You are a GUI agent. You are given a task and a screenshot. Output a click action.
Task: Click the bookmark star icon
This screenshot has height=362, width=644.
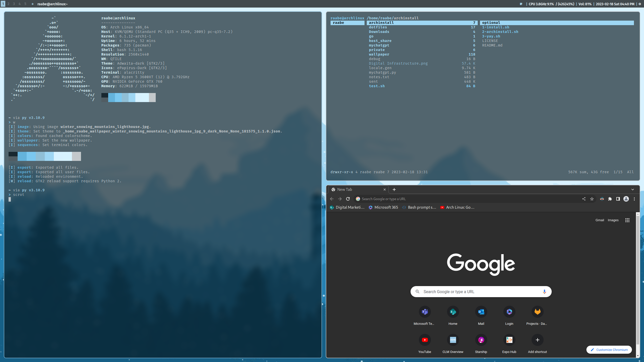pos(592,199)
